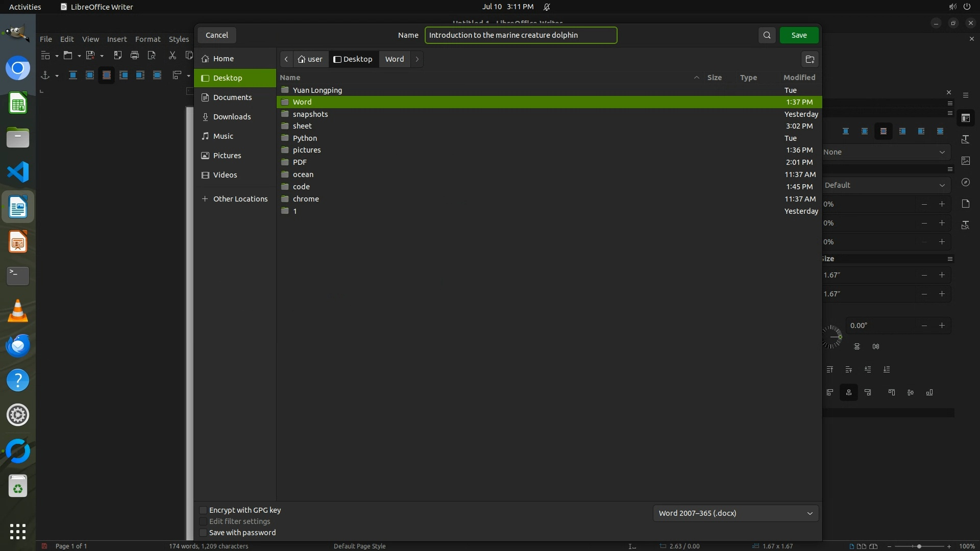
Task: Click the Cut scissors icon in toolbar
Action: point(173,55)
